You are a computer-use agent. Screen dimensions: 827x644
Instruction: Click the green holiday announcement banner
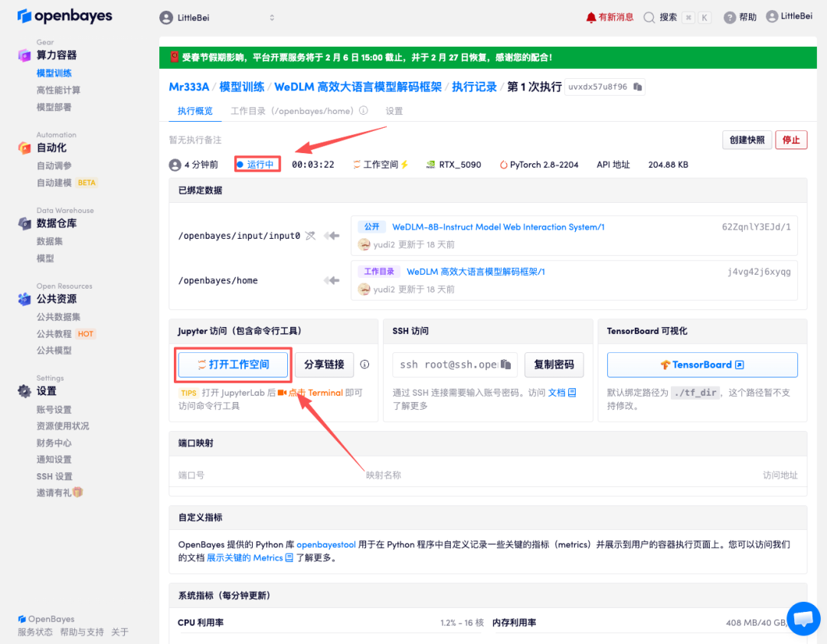click(x=488, y=57)
